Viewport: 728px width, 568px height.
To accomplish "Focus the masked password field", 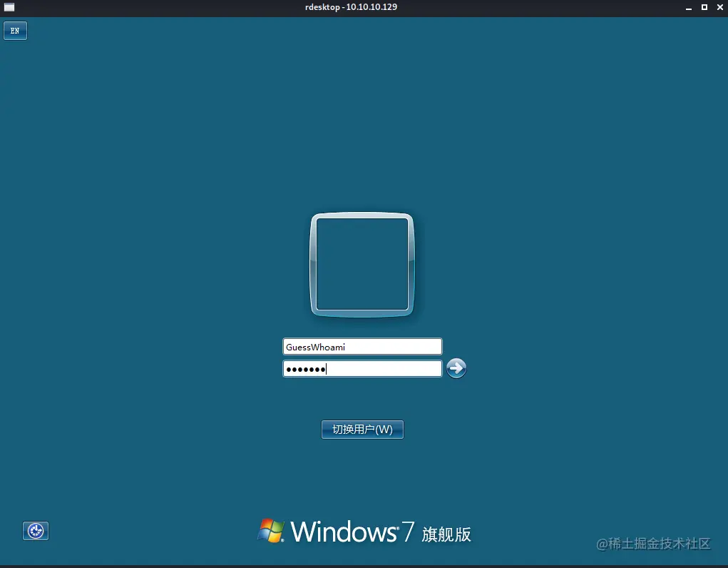I will (363, 369).
